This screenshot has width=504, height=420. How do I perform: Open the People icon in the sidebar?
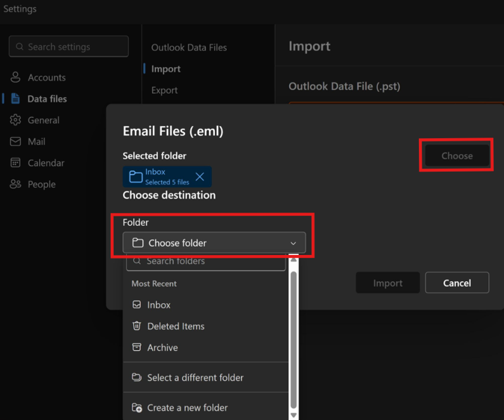tap(15, 184)
